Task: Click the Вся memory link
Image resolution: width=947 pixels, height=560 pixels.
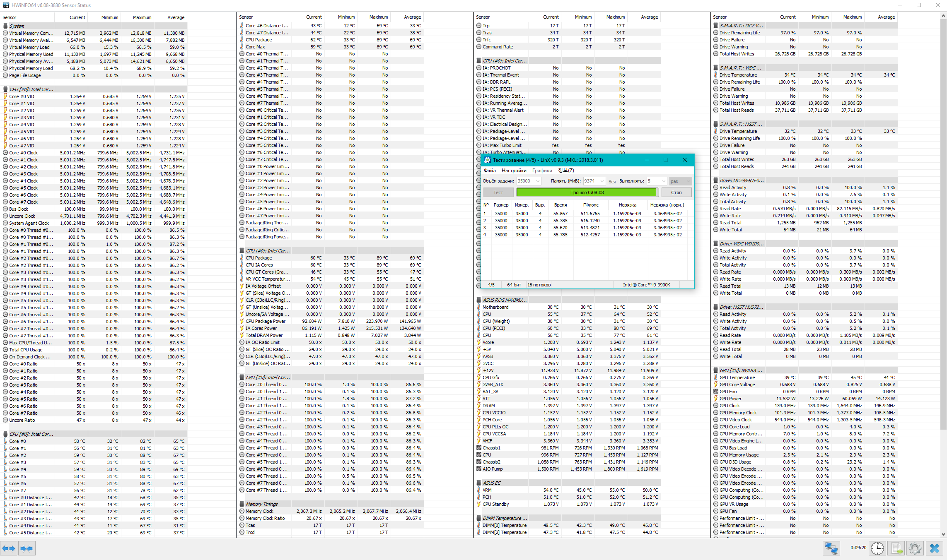Action: click(612, 182)
